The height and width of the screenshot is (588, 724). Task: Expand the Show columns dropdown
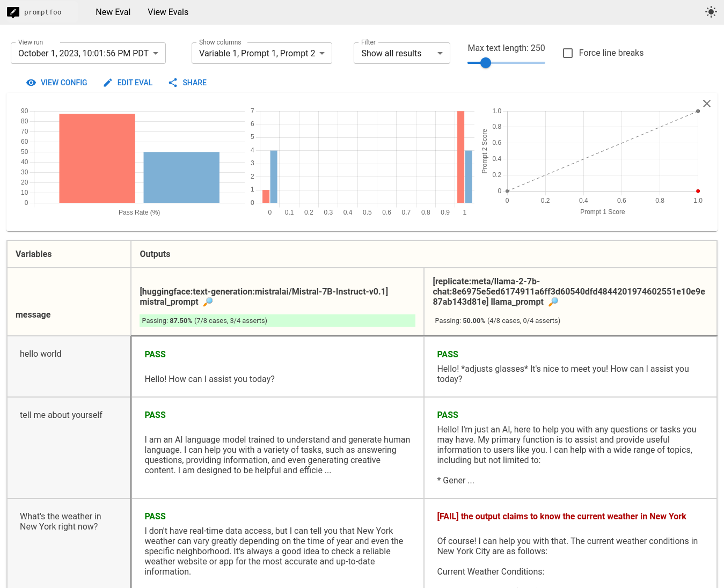261,53
